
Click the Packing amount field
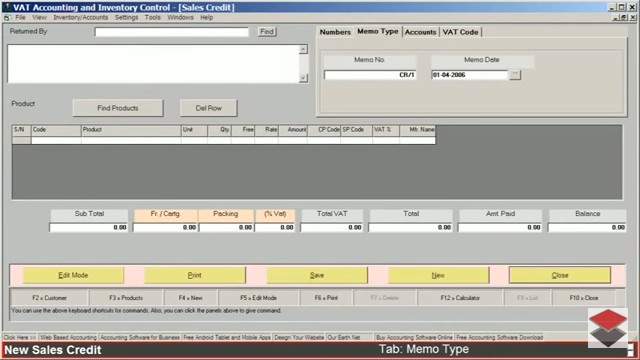[x=227, y=227]
